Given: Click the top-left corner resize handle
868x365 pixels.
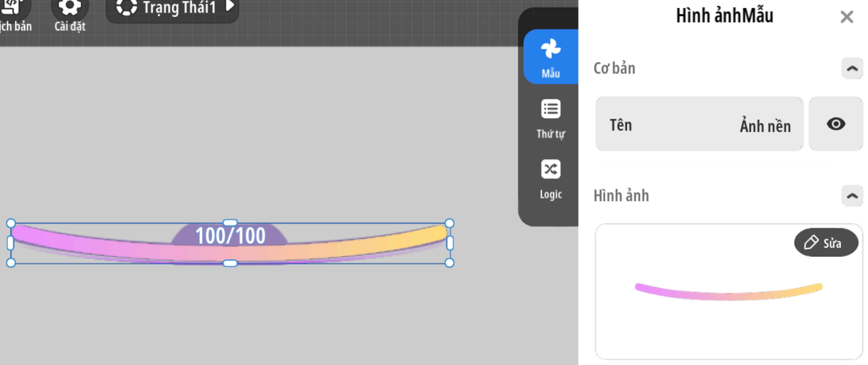Looking at the screenshot, I should point(11,223).
